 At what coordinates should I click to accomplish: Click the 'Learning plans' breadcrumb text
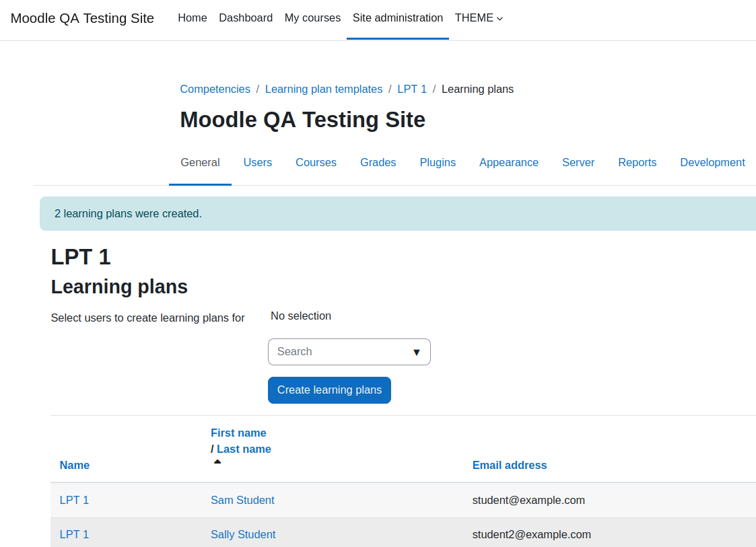tap(477, 89)
